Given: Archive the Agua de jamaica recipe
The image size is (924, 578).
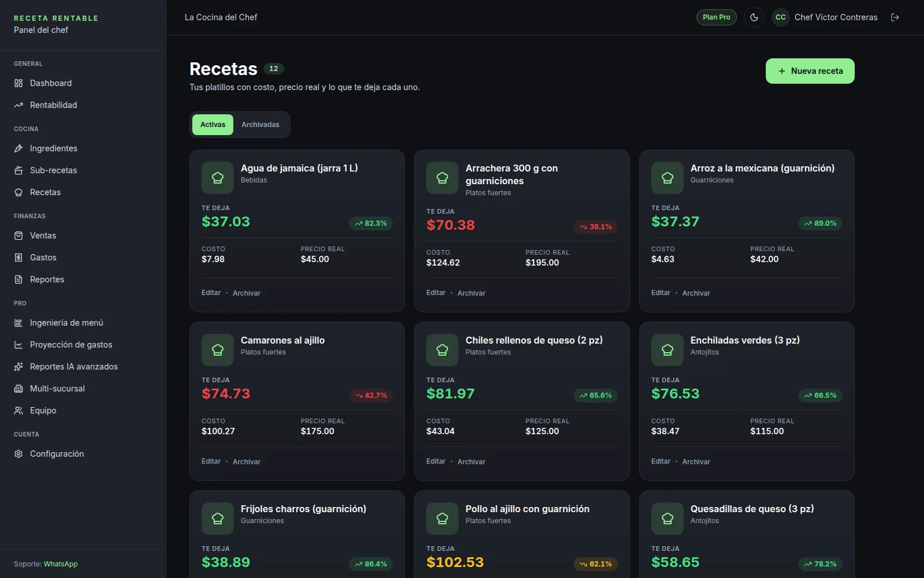Looking at the screenshot, I should tap(247, 293).
